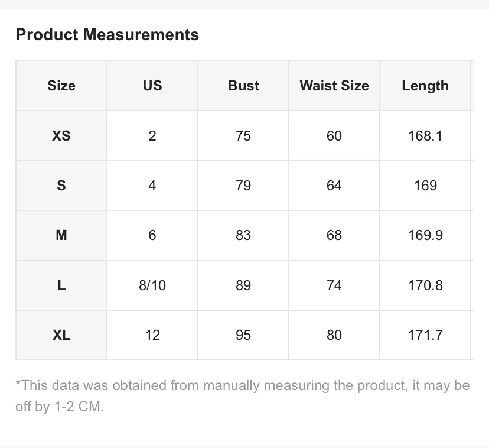Click the waist value 74 cell

coord(334,285)
